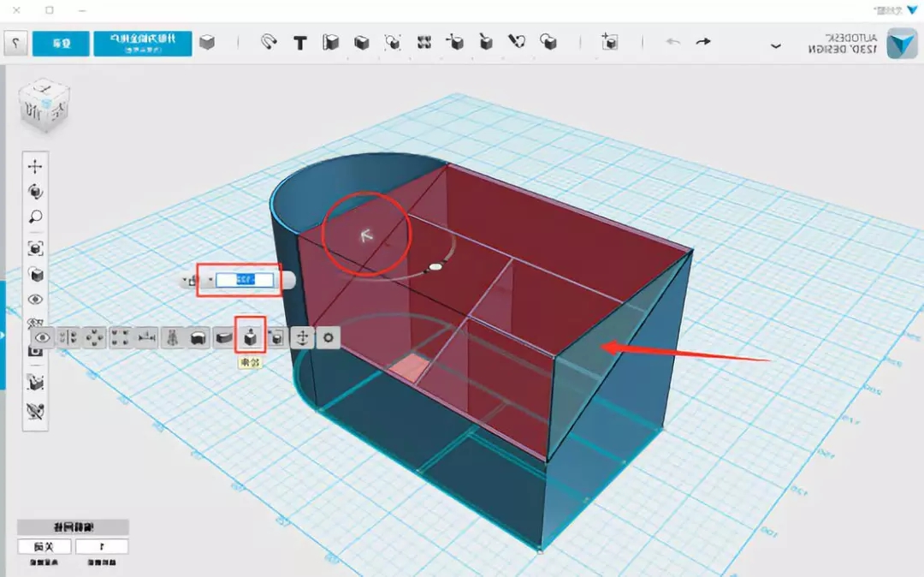The height and width of the screenshot is (577, 924).
Task: Click the black undo arrow
Action: 703,42
